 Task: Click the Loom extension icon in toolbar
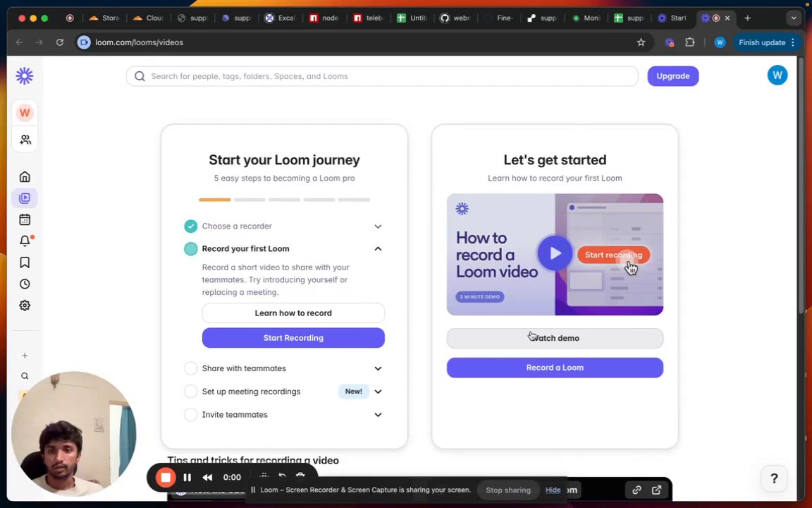coord(670,42)
